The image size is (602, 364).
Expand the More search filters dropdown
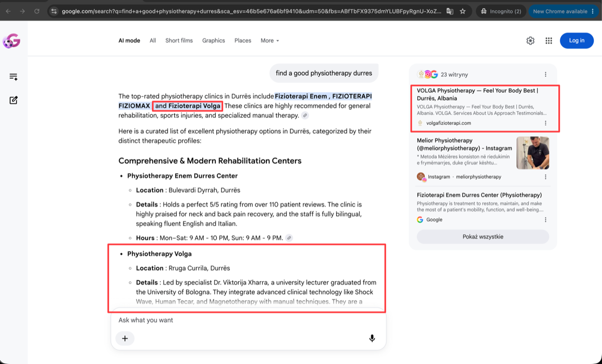tap(270, 41)
